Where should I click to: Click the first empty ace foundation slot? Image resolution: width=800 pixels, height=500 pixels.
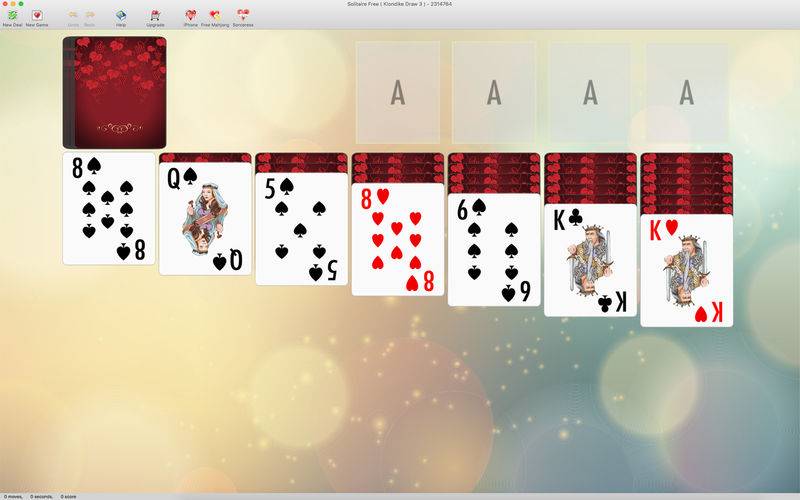click(398, 92)
